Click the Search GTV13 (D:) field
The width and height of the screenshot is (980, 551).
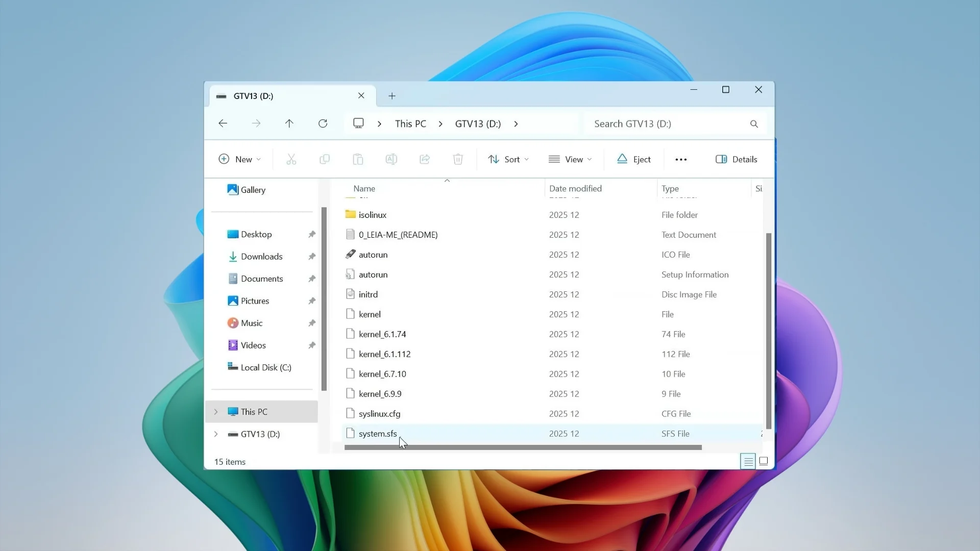coord(675,124)
